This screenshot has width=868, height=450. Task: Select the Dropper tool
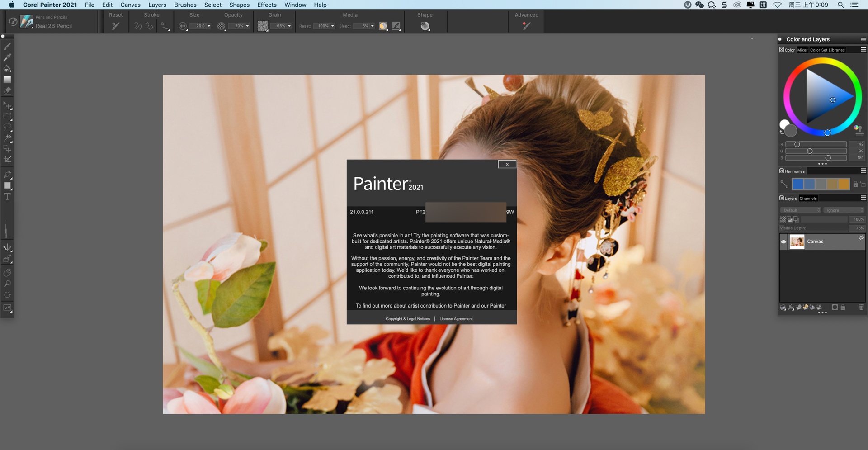pos(7,57)
